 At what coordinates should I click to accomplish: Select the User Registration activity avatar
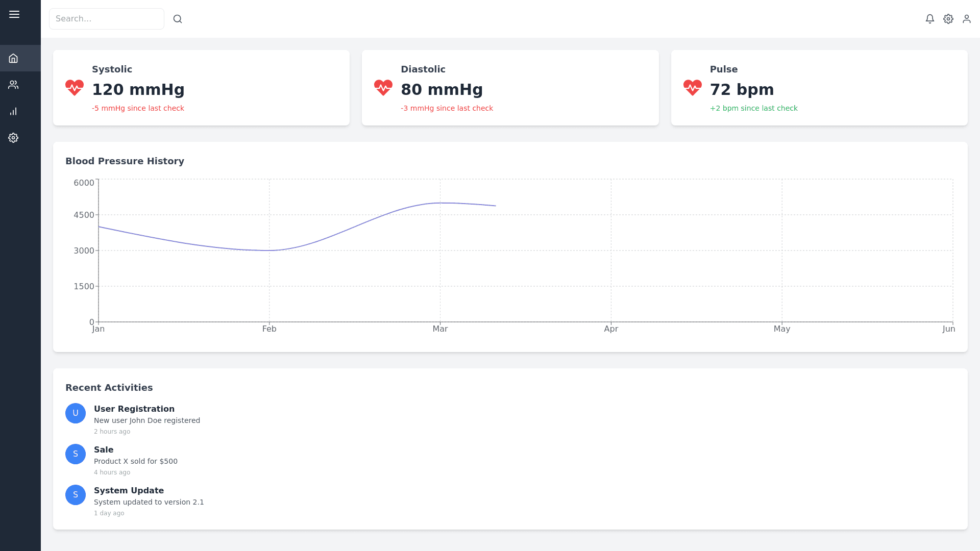(x=76, y=413)
